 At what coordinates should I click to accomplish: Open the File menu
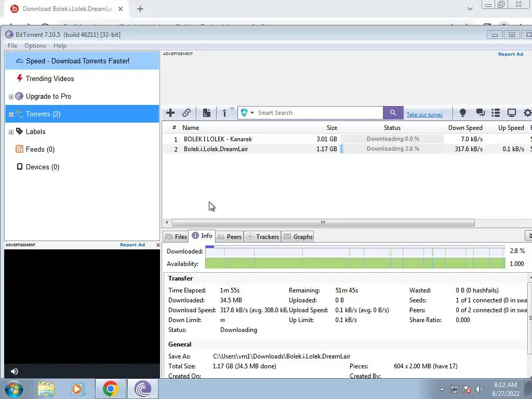click(x=12, y=46)
